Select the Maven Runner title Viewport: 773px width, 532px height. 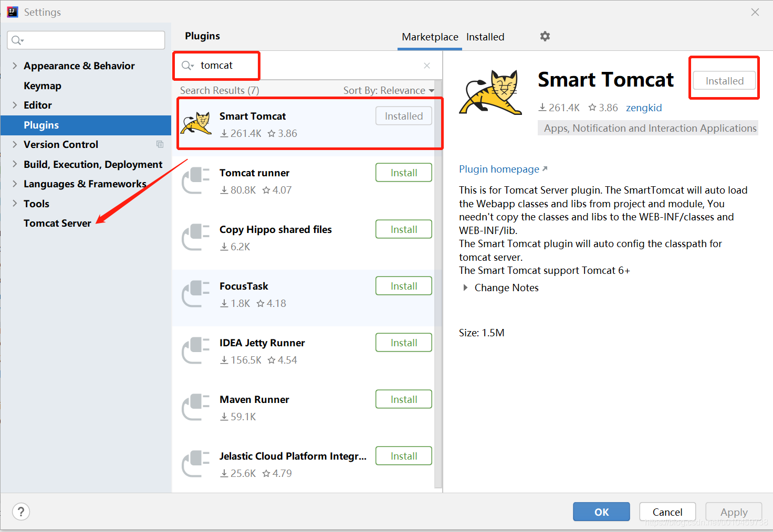click(254, 399)
